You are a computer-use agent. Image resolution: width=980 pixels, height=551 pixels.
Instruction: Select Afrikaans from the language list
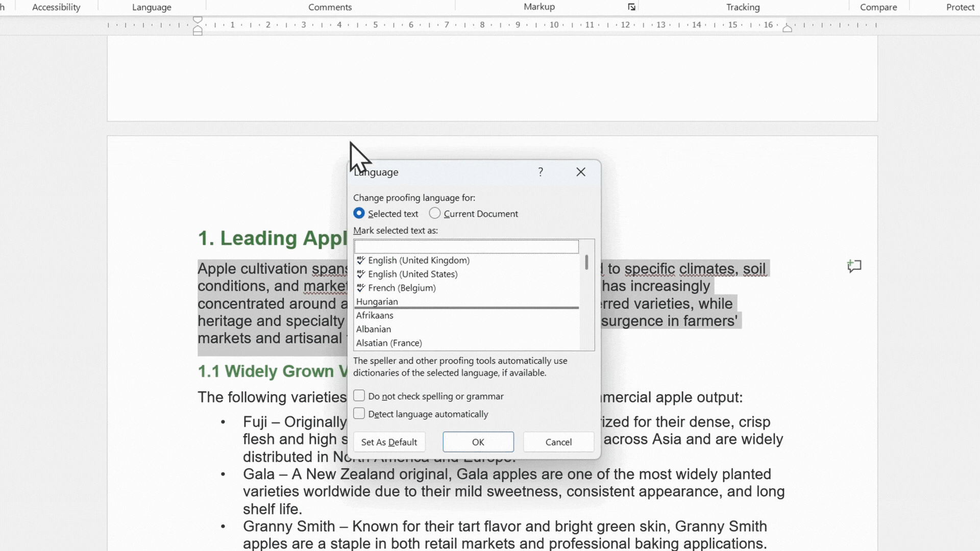(x=467, y=315)
